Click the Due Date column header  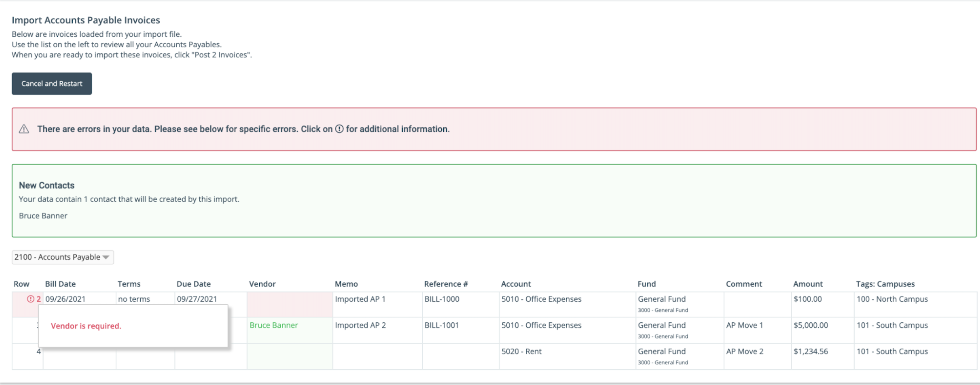click(194, 284)
